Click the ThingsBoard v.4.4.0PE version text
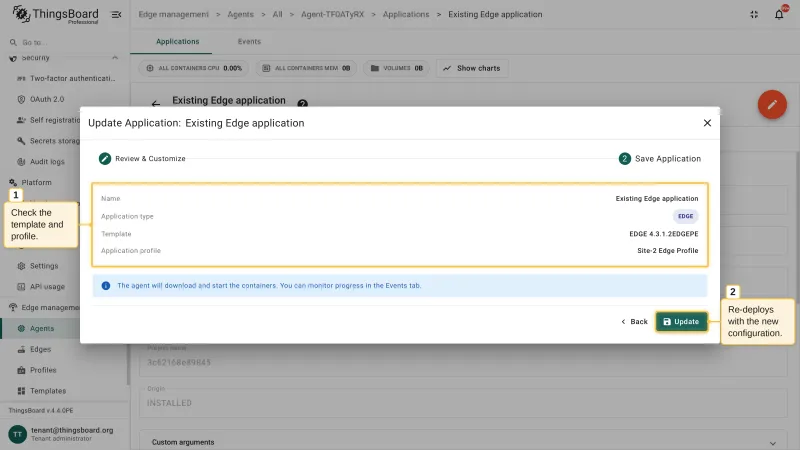This screenshot has width=800, height=450. pyautogui.click(x=41, y=411)
